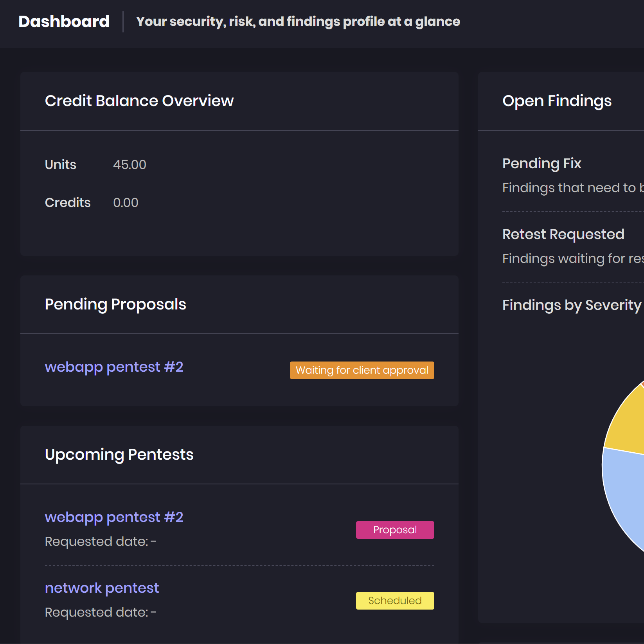Click Requested date under webapp pentest #2
The width and height of the screenshot is (644, 644).
(101, 541)
